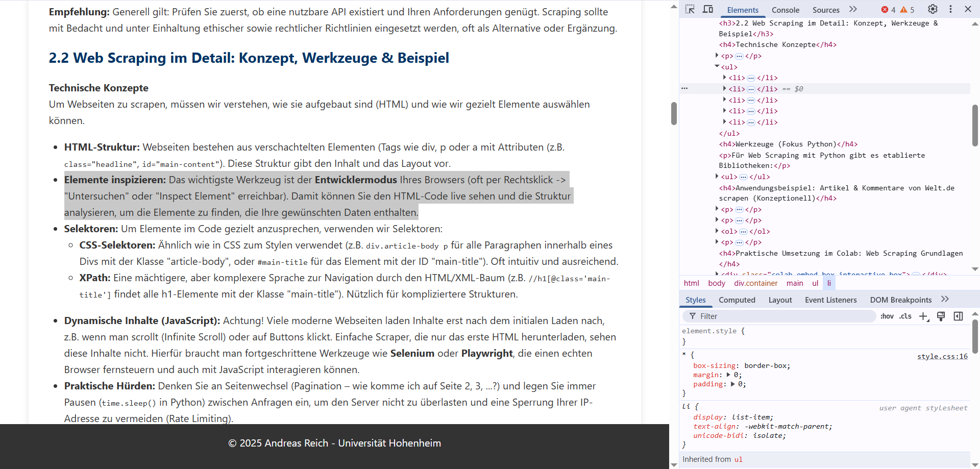Click the page heading 2.2 Web Scraping im Detail
Image resolution: width=980 pixels, height=469 pixels.
pyautogui.click(x=249, y=58)
